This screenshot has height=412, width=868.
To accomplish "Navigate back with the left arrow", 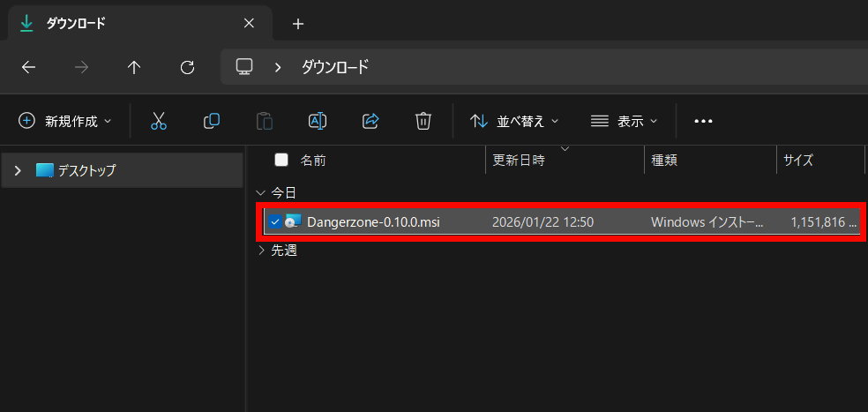I will pos(28,67).
